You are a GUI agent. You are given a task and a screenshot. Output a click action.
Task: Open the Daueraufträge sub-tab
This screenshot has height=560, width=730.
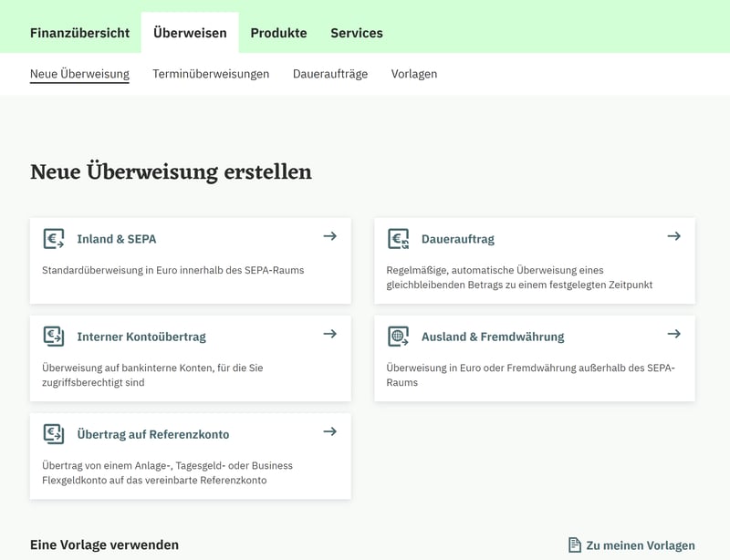(x=329, y=74)
